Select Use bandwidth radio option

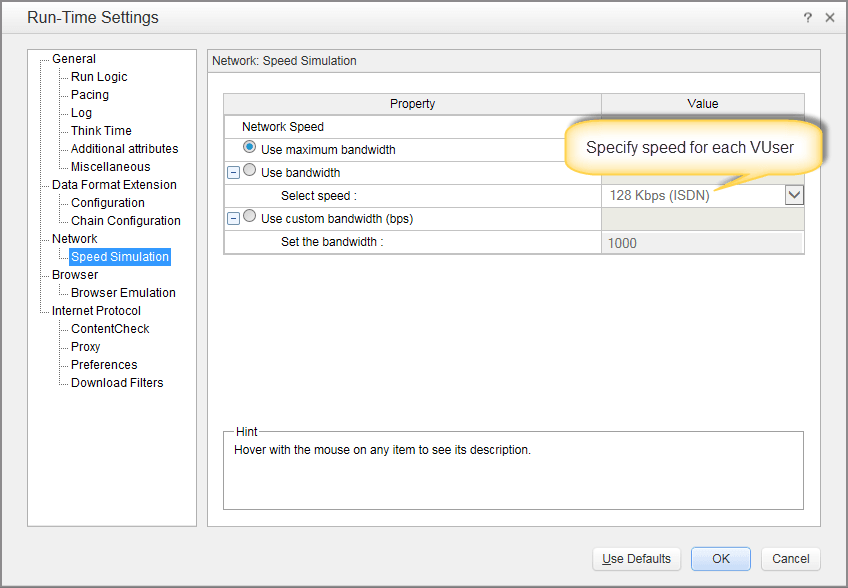[x=250, y=171]
